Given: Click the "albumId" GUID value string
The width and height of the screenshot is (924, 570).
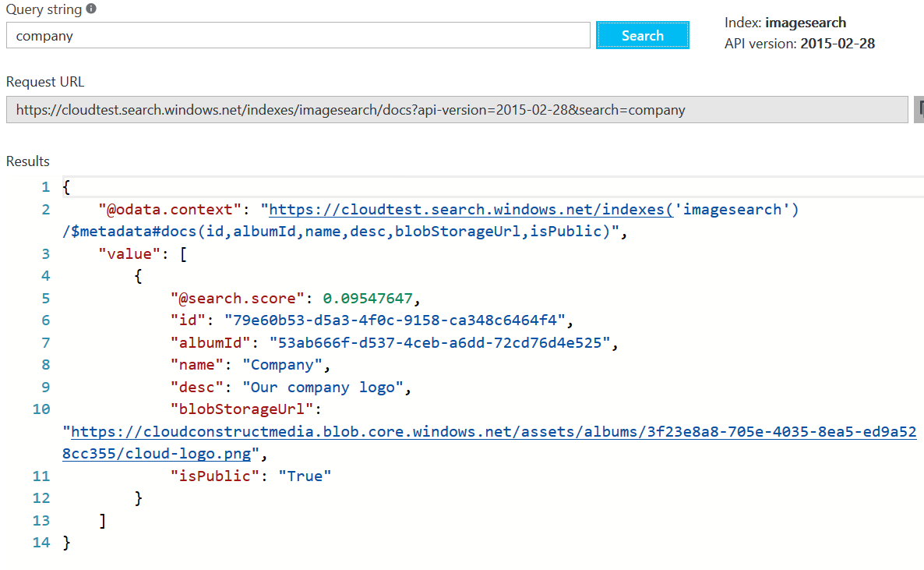Looking at the screenshot, I should [x=440, y=342].
